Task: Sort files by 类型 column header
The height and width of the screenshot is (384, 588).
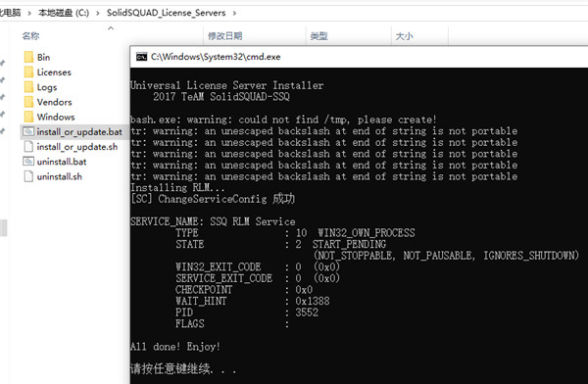Action: pos(318,36)
